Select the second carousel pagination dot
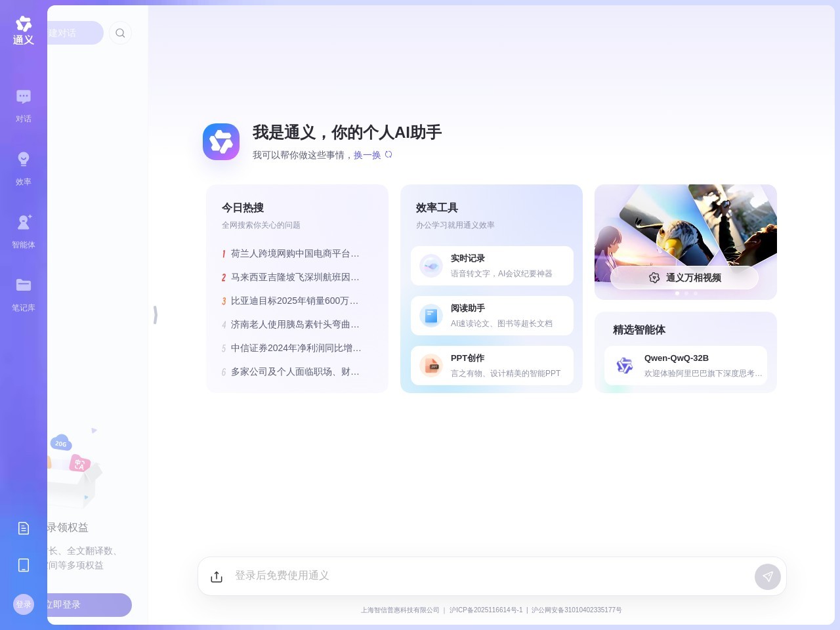The height and width of the screenshot is (630, 840). 686,293
